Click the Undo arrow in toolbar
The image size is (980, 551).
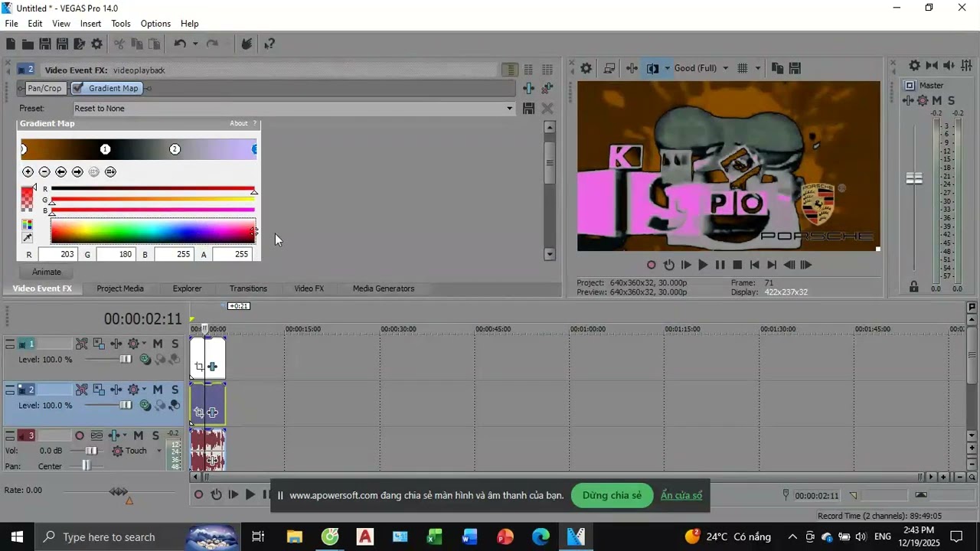click(x=180, y=44)
